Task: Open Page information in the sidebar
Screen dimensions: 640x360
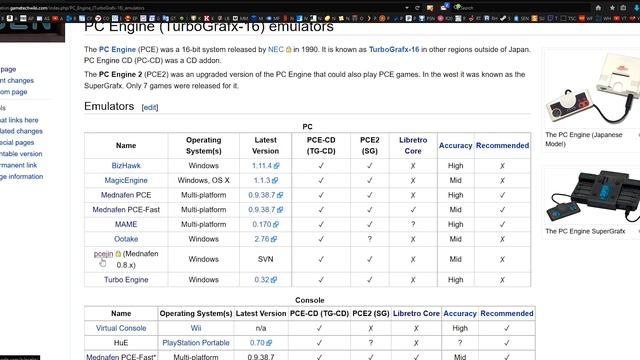Action: pyautogui.click(x=21, y=176)
